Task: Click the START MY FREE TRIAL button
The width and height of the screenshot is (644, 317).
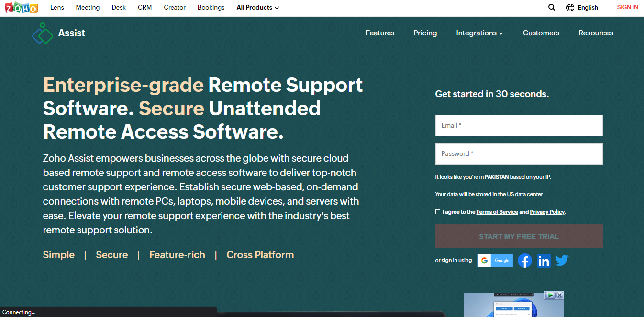Action: 519,236
